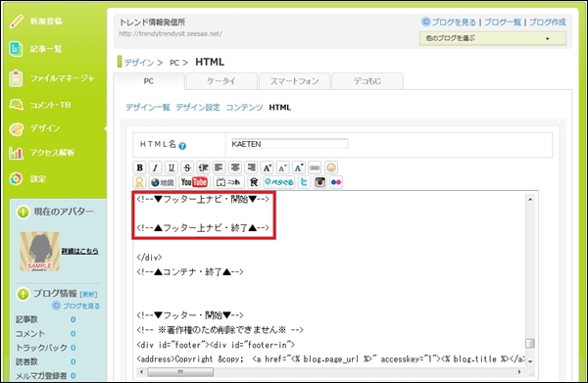Expand 他のブログを選ぶ dropdown

pos(492,38)
